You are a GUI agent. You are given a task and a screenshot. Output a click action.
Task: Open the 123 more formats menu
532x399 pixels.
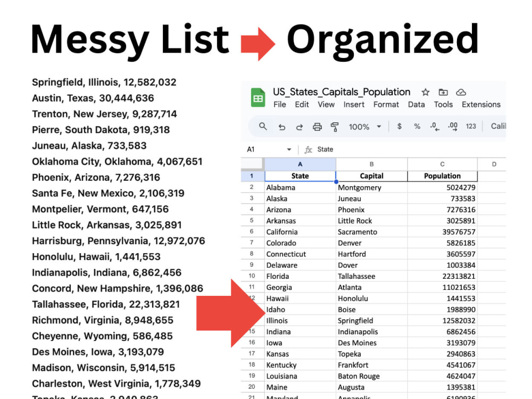471,126
